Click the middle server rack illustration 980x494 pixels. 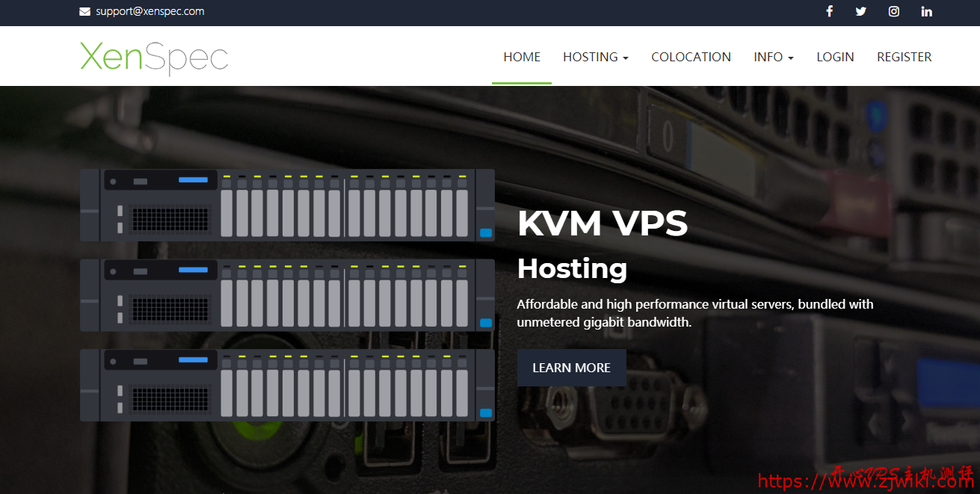287,295
